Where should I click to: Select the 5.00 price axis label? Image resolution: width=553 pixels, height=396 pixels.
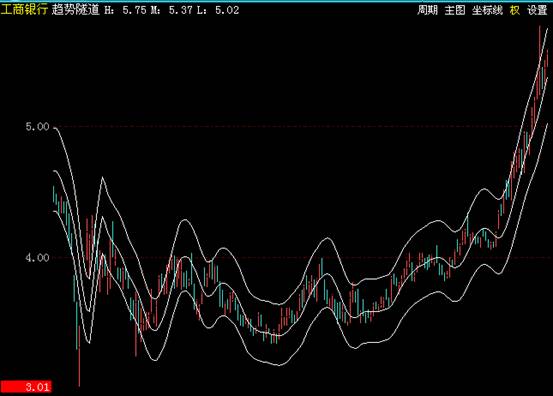click(x=37, y=127)
